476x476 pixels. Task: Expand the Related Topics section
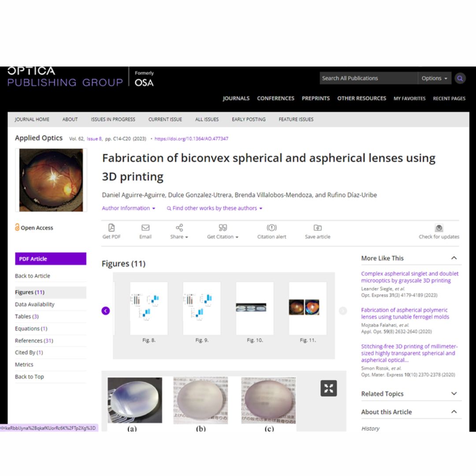[x=454, y=394]
